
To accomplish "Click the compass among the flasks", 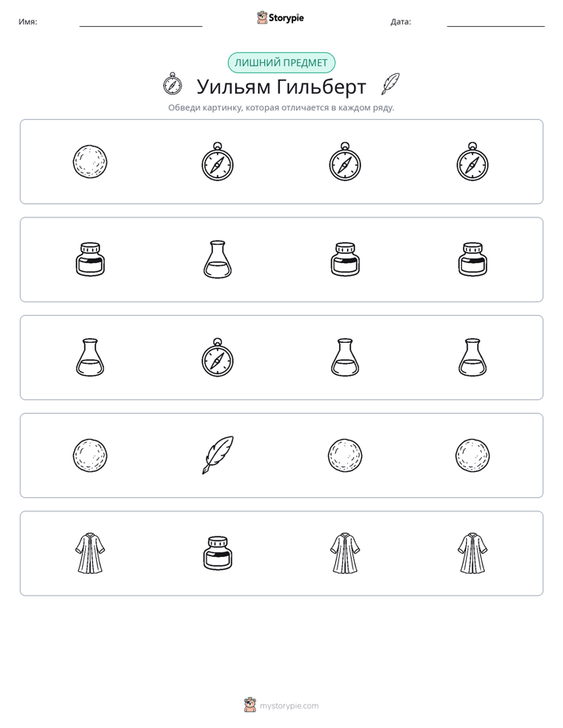I will pyautogui.click(x=218, y=357).
